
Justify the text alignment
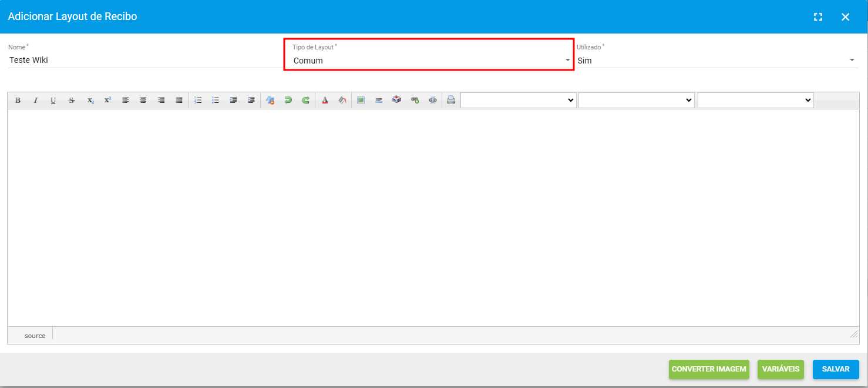(x=179, y=101)
